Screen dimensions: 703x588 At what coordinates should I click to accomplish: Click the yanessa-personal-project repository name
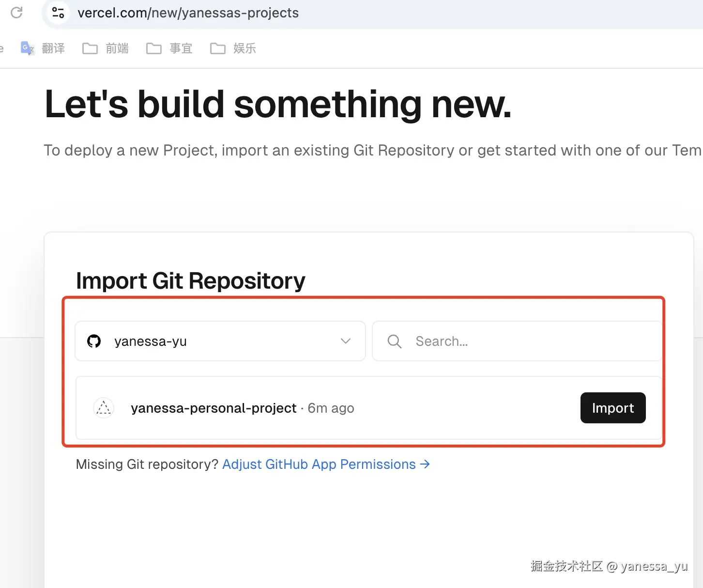214,408
